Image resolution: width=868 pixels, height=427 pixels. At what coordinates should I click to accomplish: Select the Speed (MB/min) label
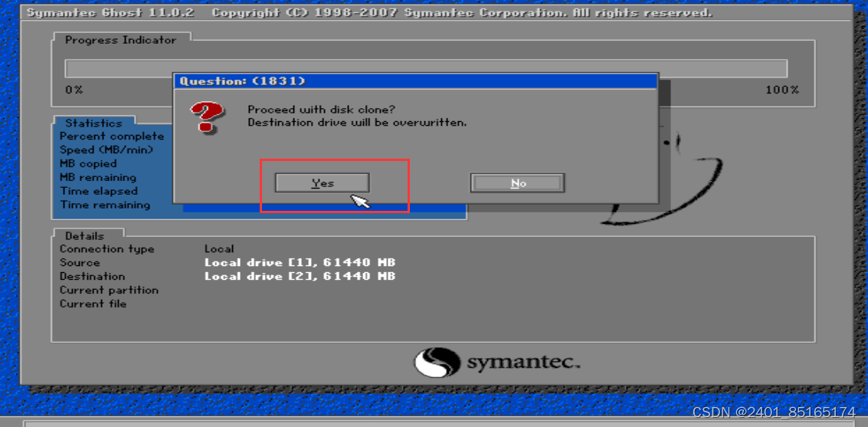click(x=106, y=150)
